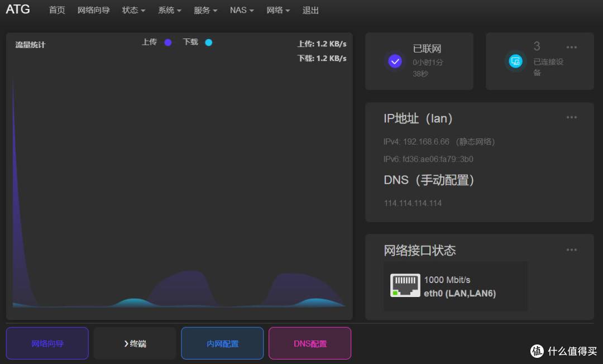Click eth0 (LAN,LAN6) interface label

point(460,294)
